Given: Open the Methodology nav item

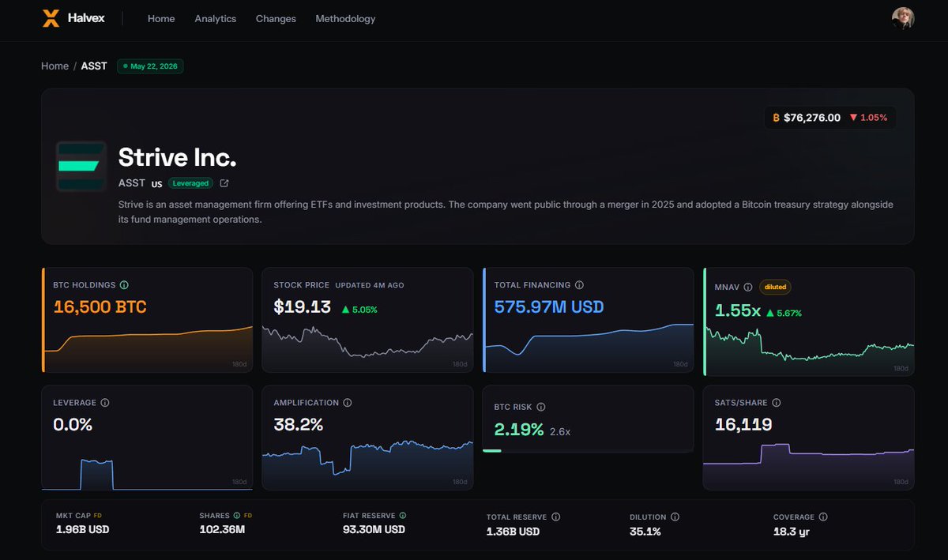Looking at the screenshot, I should pos(345,18).
